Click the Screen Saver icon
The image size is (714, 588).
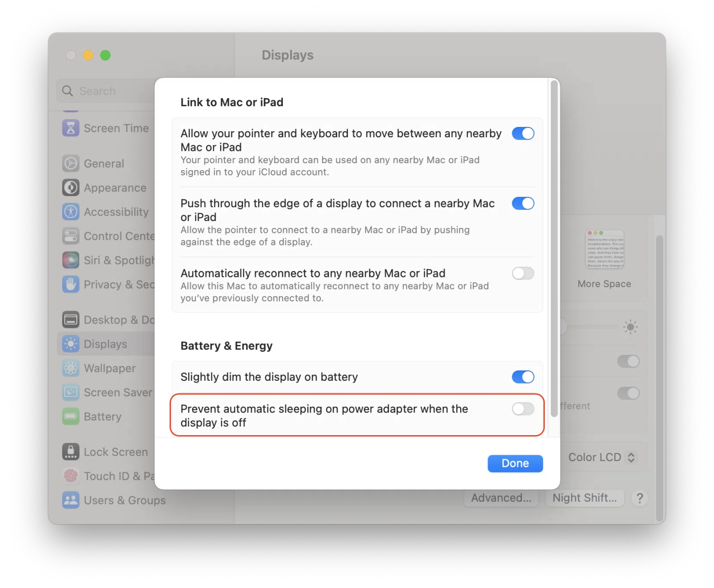71,392
